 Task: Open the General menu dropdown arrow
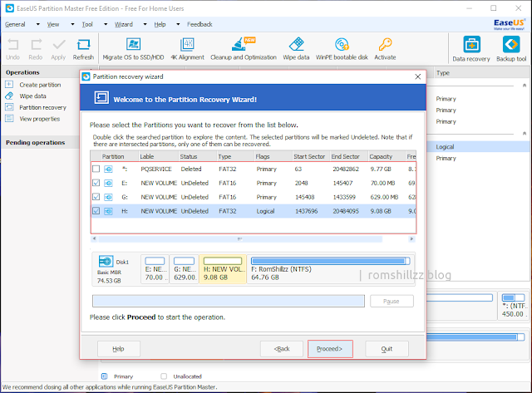pos(38,24)
